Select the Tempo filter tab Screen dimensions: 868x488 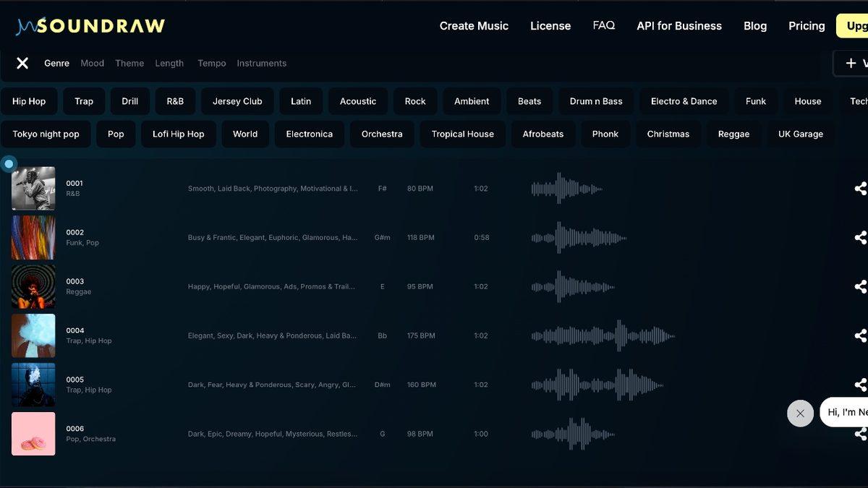(x=211, y=64)
